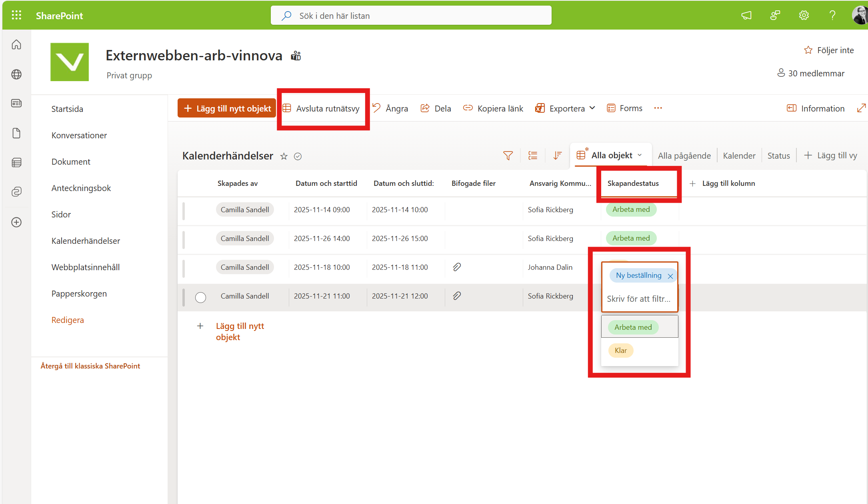Switch to the Alla pågående view

pyautogui.click(x=684, y=156)
